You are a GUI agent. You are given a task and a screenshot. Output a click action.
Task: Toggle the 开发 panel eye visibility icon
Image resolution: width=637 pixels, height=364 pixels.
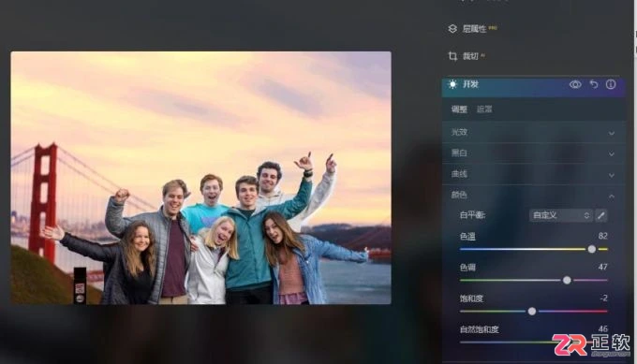[x=575, y=84]
